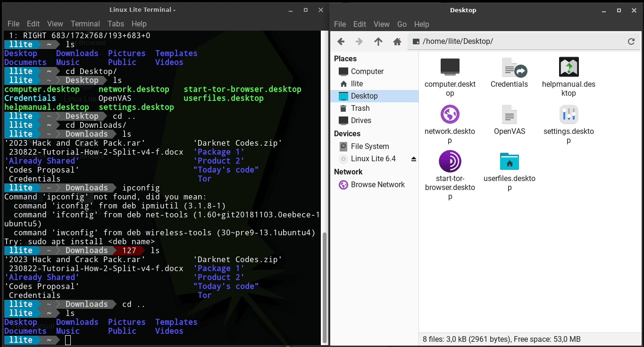This screenshot has height=347, width=644.
Task: Open the Terminal menu
Action: (x=85, y=24)
